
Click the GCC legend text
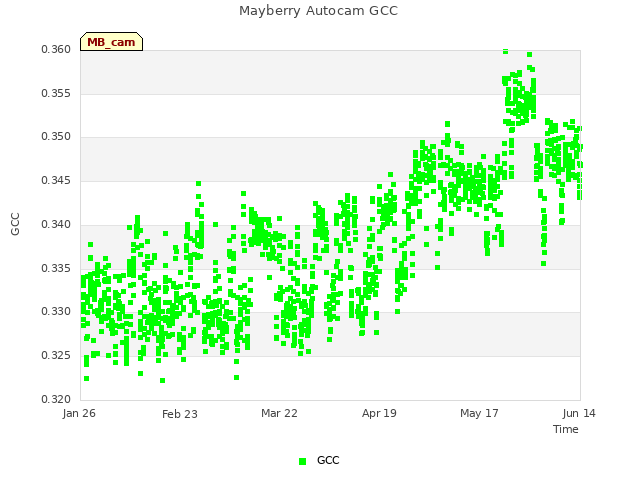point(328,460)
